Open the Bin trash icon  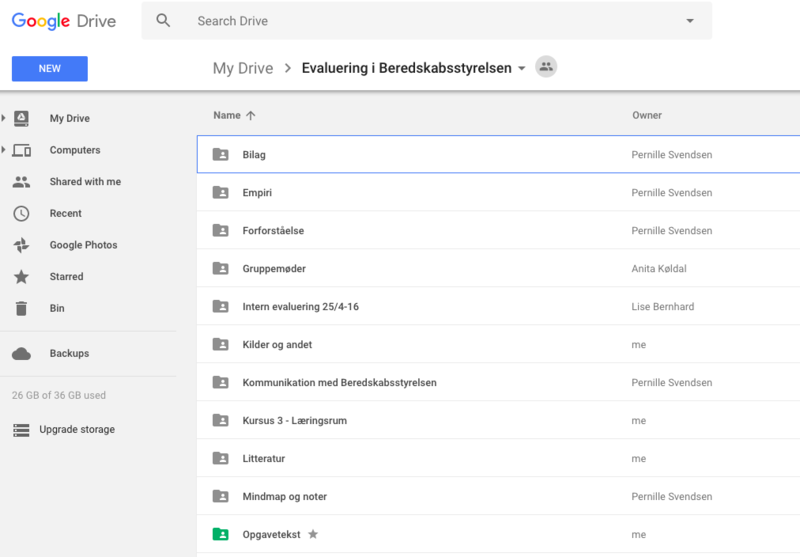click(21, 308)
